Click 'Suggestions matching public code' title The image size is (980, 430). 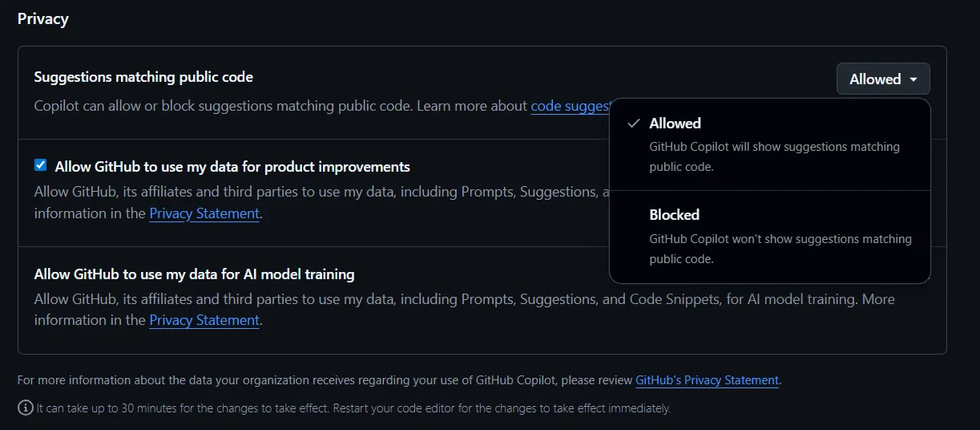click(143, 78)
